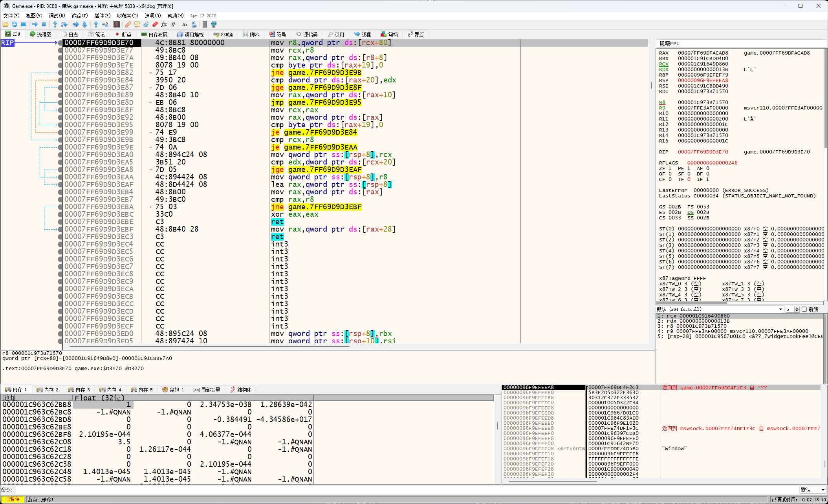Image resolution: width=828 pixels, height=504 pixels.
Task: Toggle breakpoint dot at address 00007FF69D9D3E77
Action: (60, 50)
